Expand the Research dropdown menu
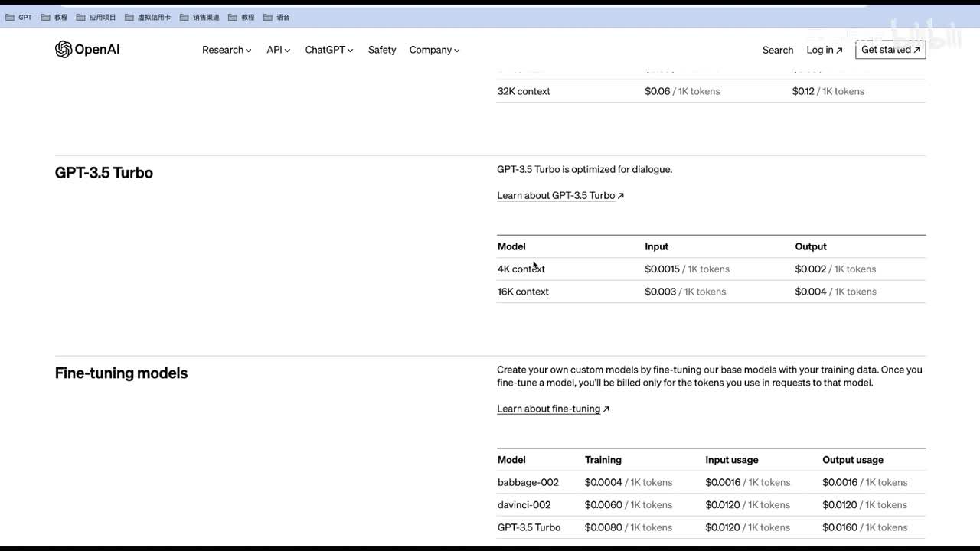 (227, 50)
